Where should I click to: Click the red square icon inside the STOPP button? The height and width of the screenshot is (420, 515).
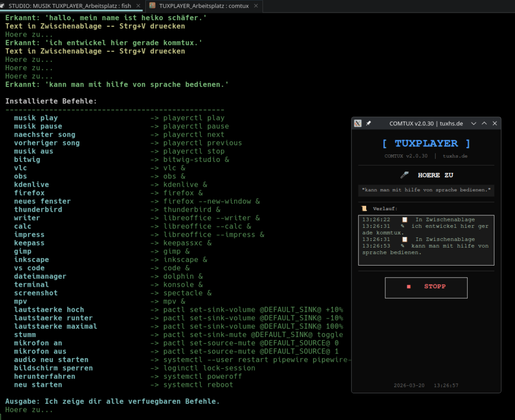coord(409,286)
